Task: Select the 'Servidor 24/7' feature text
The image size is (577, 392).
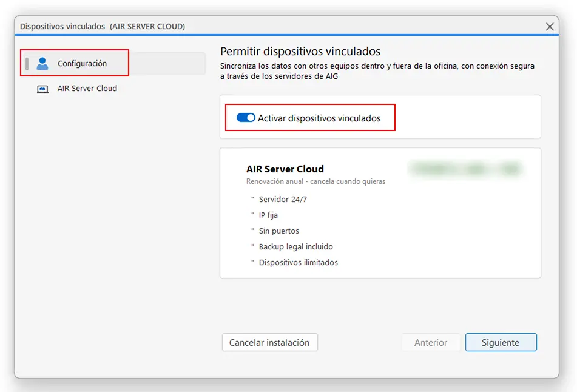Action: (283, 200)
